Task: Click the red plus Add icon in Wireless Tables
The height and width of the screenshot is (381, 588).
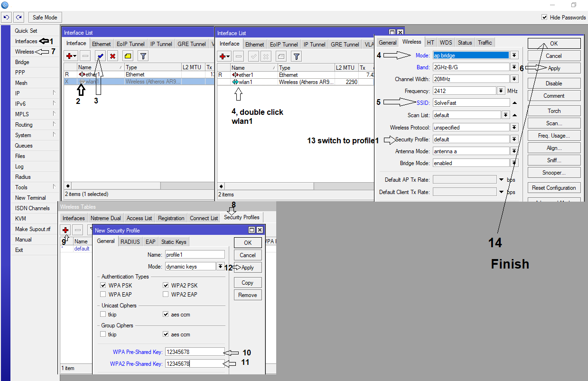Action: pyautogui.click(x=66, y=230)
